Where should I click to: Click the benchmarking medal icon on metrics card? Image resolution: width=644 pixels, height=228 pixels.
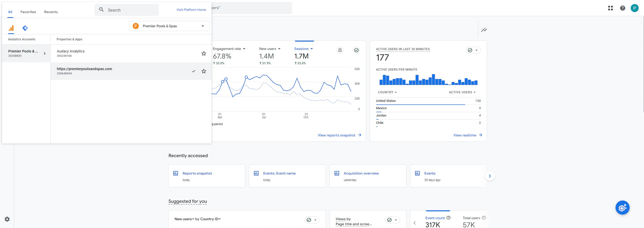340,50
